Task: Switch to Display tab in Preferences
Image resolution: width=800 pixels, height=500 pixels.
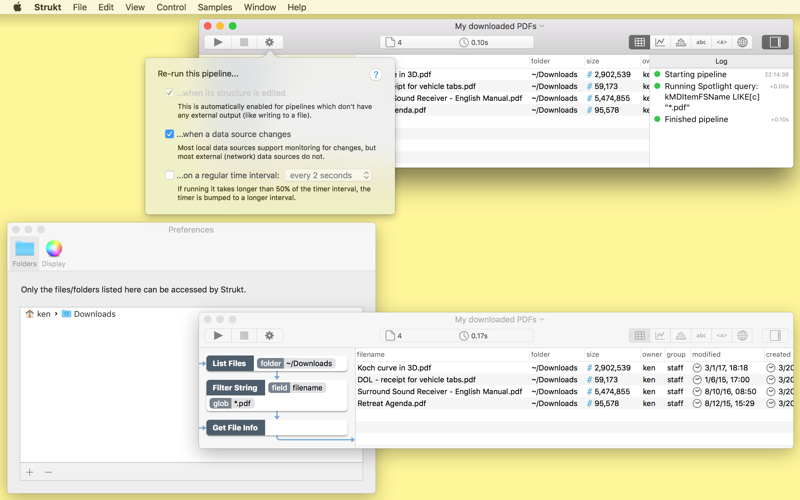Action: (x=54, y=253)
